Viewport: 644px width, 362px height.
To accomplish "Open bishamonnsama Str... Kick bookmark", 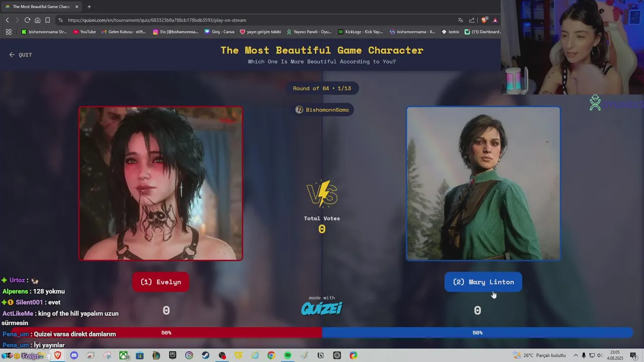I will tap(44, 32).
